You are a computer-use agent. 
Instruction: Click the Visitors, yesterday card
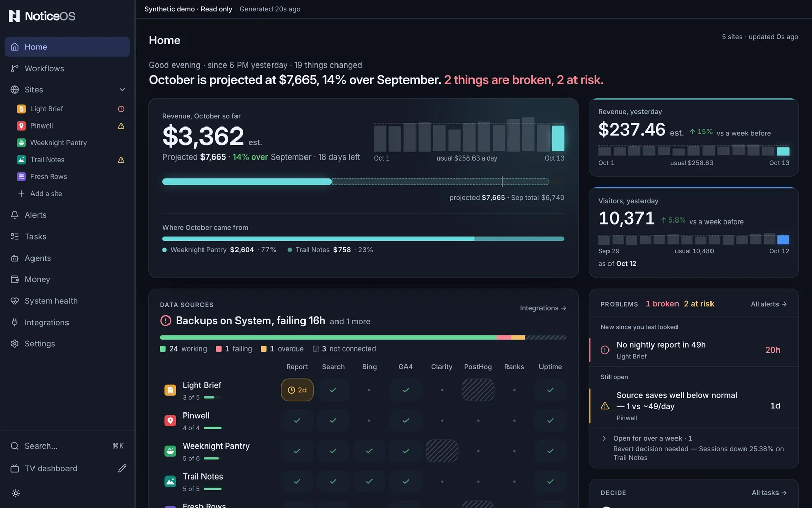point(693,233)
